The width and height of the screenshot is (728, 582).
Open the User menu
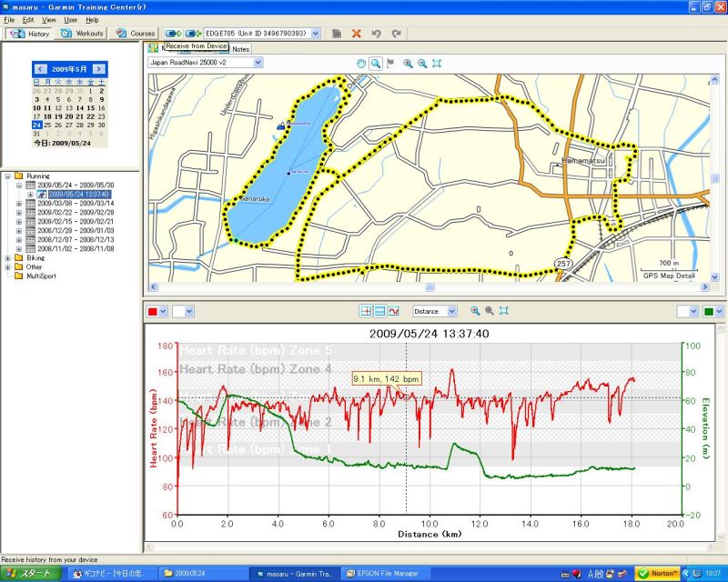coord(71,20)
